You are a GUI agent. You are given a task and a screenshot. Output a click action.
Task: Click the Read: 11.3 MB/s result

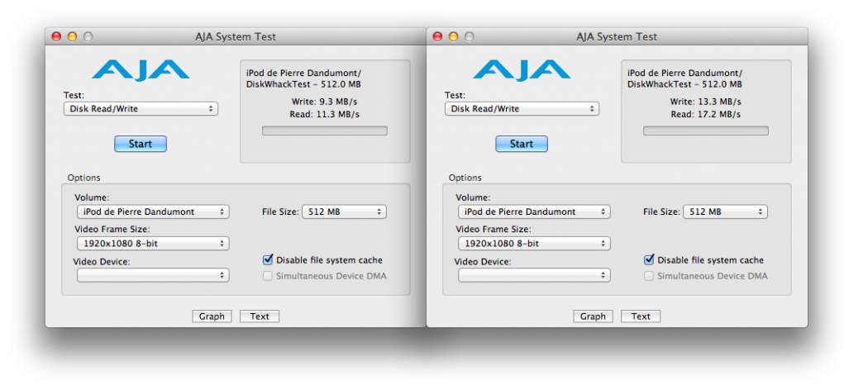pos(324,115)
